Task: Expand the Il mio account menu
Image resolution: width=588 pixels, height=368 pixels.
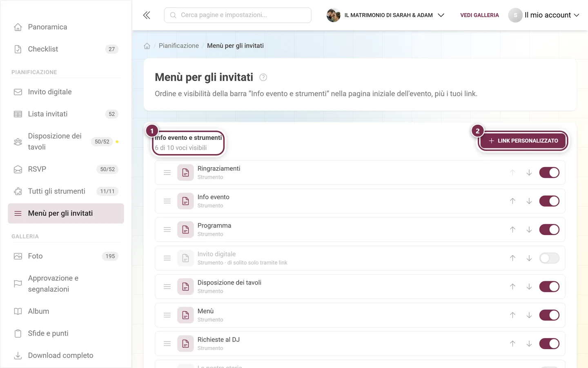Action: 544,15
